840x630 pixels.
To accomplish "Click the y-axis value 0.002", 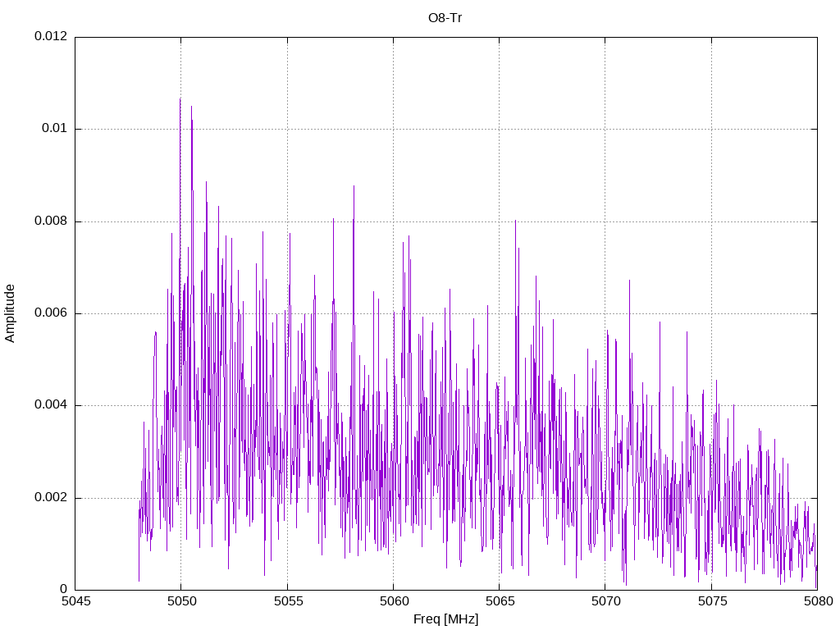I will tap(51, 497).
